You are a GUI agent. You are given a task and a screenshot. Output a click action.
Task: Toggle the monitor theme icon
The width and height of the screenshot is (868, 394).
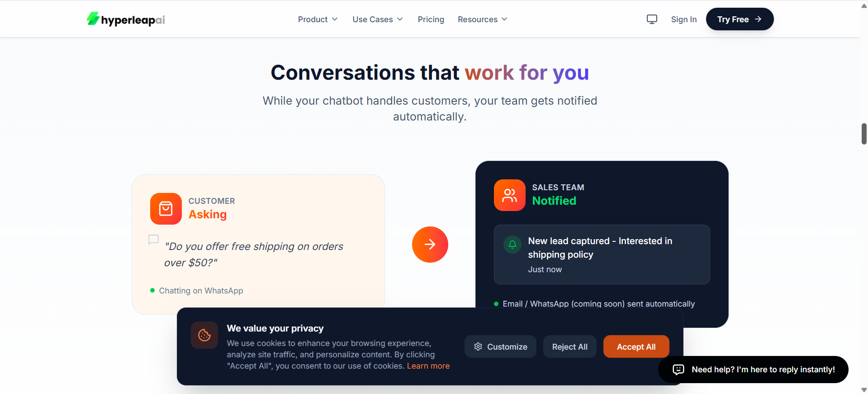pyautogui.click(x=652, y=19)
